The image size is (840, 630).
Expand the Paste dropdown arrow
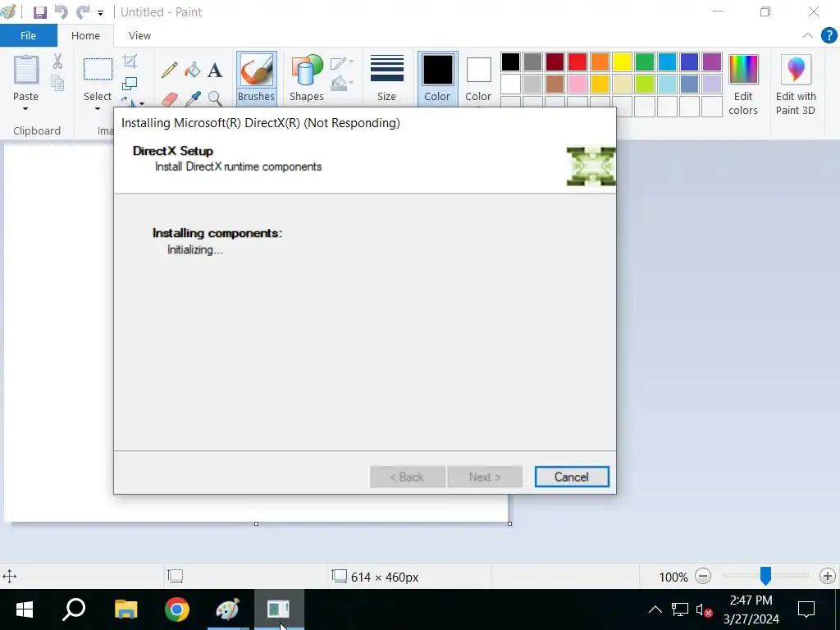click(x=25, y=109)
